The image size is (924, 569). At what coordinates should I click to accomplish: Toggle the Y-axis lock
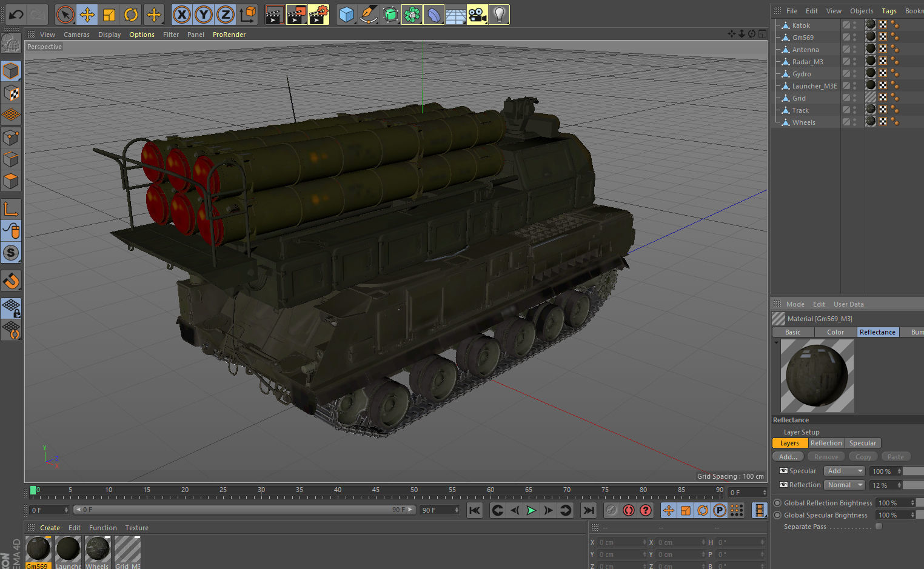pyautogui.click(x=204, y=15)
